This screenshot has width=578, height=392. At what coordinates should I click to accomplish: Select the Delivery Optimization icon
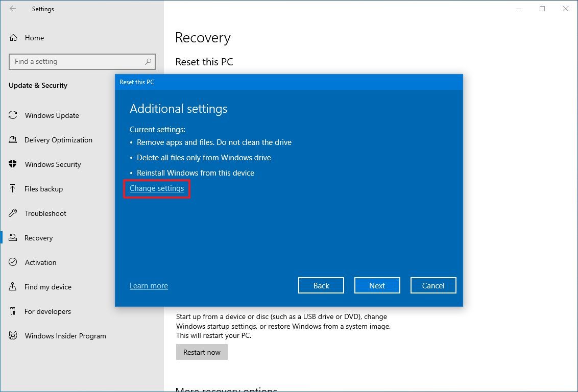coord(13,140)
